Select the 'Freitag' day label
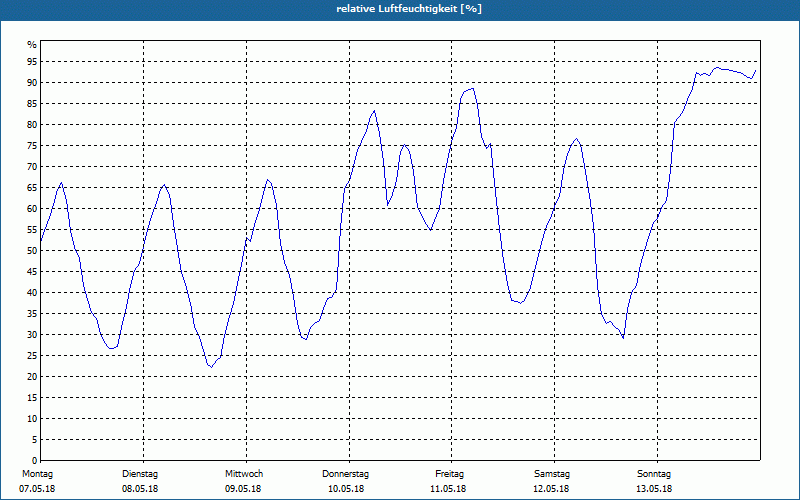 (449, 474)
